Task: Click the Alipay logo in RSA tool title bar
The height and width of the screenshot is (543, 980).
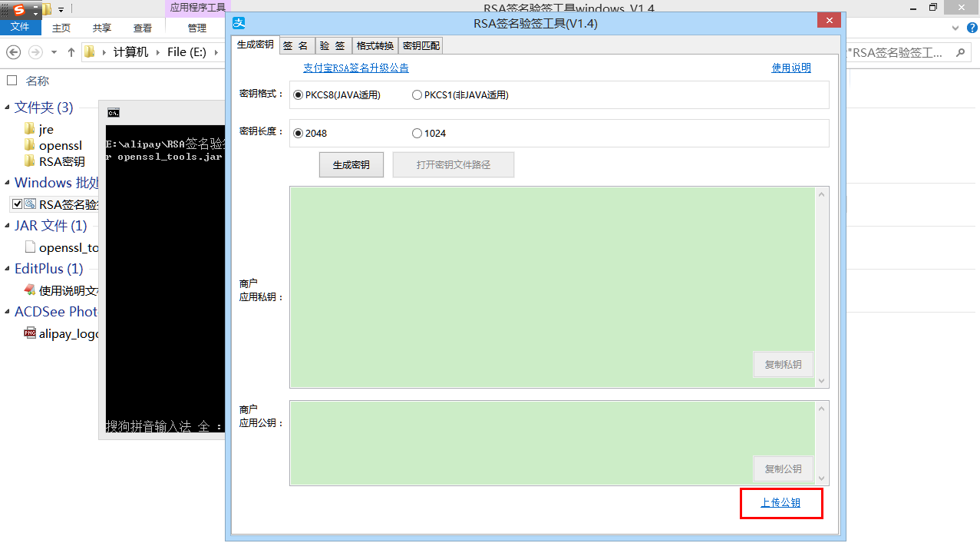Action: click(239, 23)
